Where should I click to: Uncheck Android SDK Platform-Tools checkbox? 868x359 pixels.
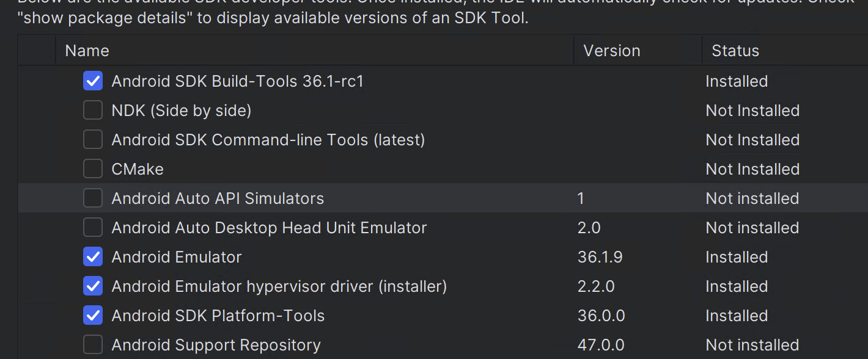coord(93,316)
